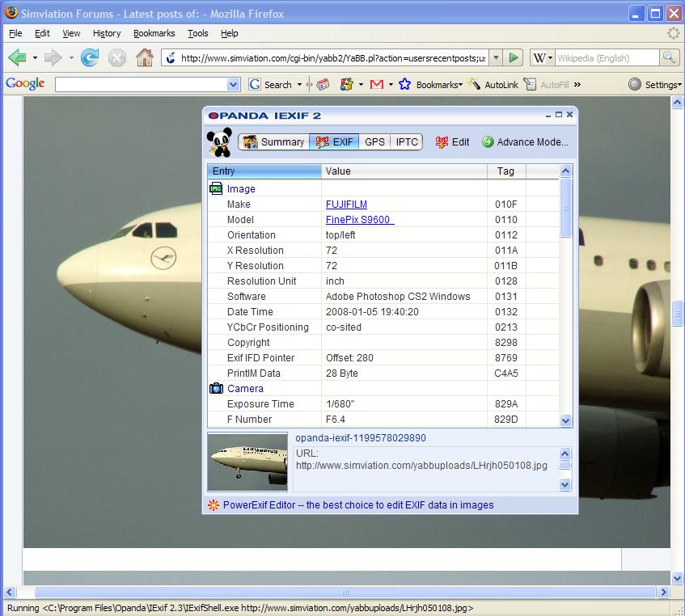Viewport: 685px width, 616px height.
Task: Open the History menu
Action: 106,33
